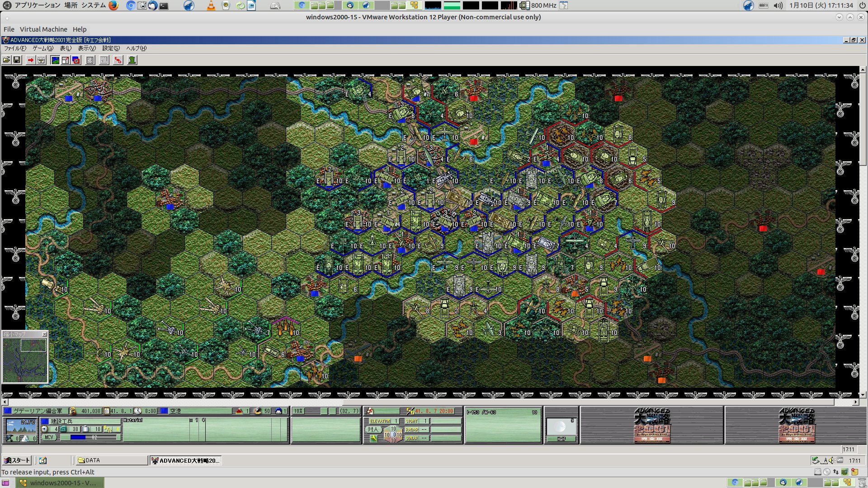Click the I-153 /M-63 unit entry
The height and width of the screenshot is (488, 868).
click(x=502, y=412)
